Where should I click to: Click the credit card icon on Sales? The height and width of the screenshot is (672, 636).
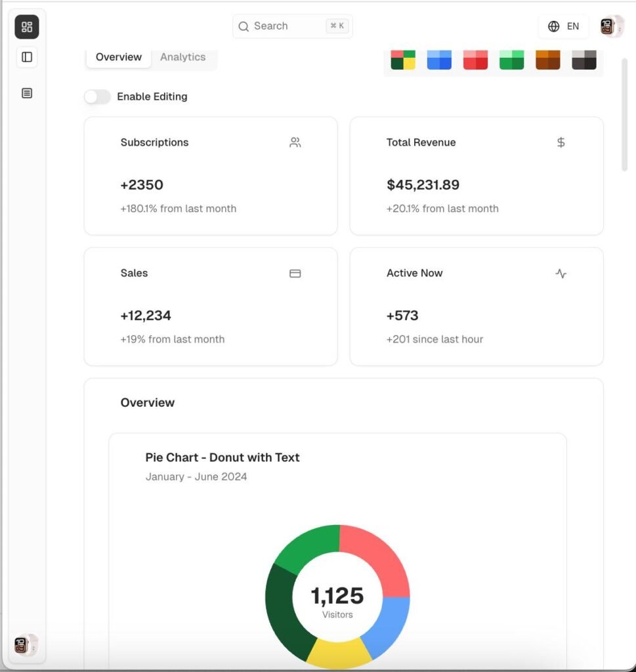[x=295, y=273]
